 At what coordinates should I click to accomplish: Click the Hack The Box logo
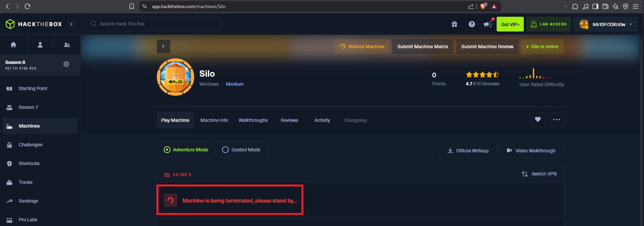(34, 24)
